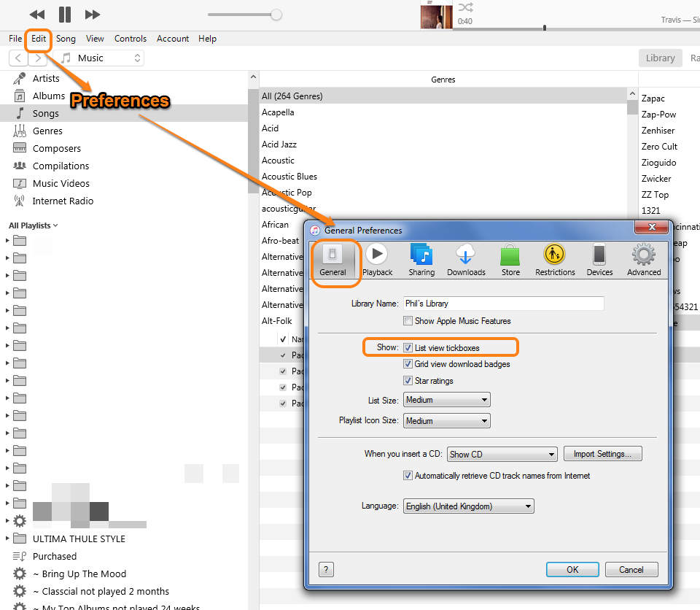Open the Controls menu
This screenshot has width=700, height=610.
[x=131, y=39]
